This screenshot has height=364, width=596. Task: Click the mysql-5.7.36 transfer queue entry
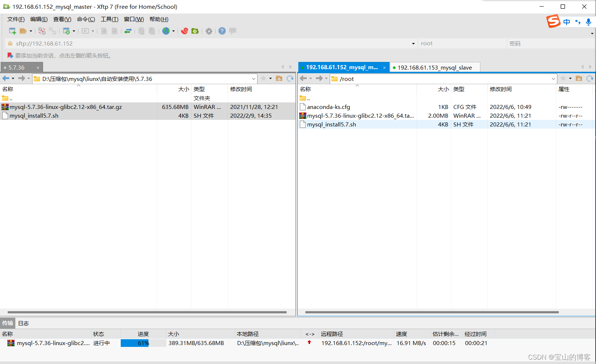[53, 343]
